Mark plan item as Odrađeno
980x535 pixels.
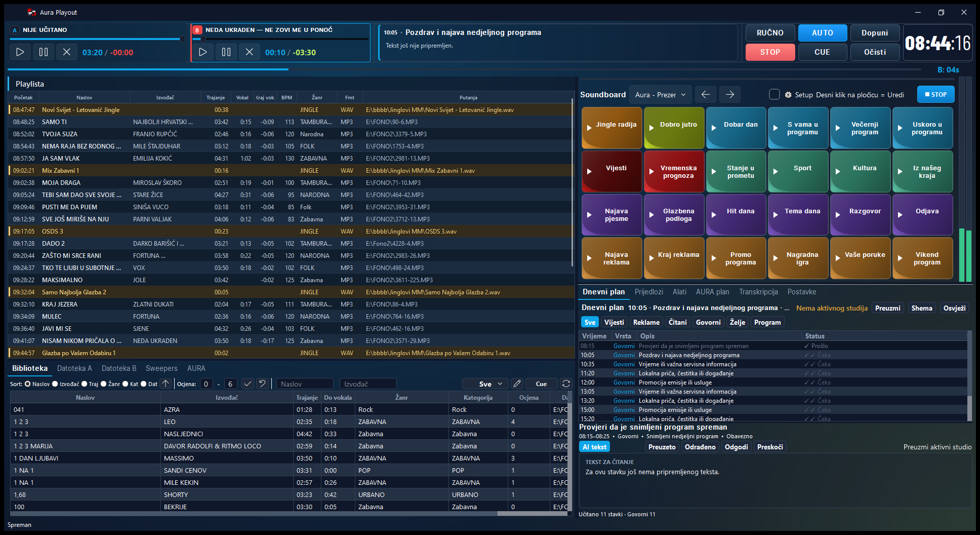click(x=700, y=447)
